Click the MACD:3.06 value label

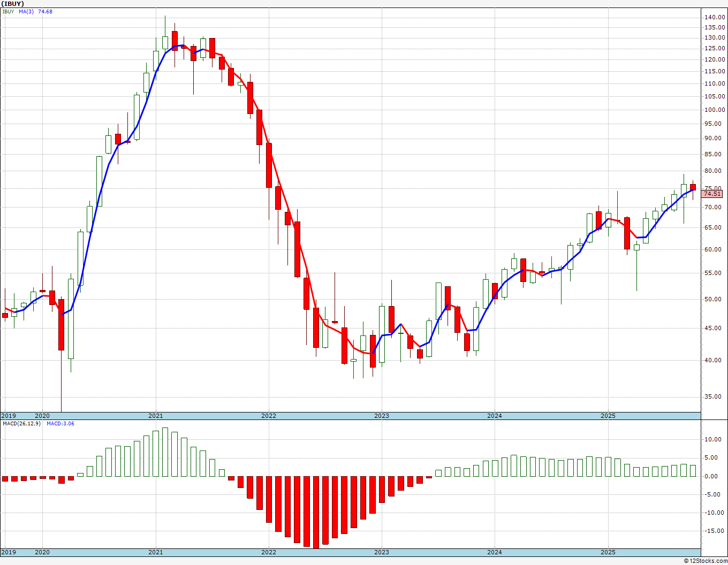point(60,423)
